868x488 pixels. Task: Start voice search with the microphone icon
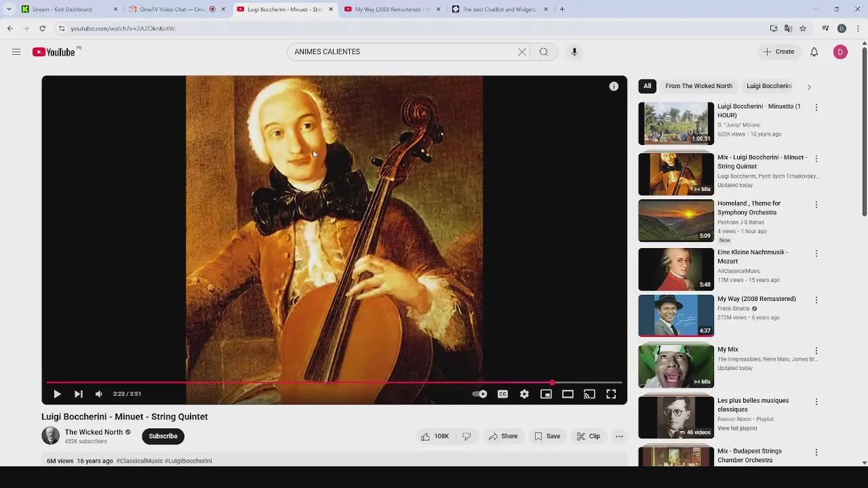click(574, 52)
